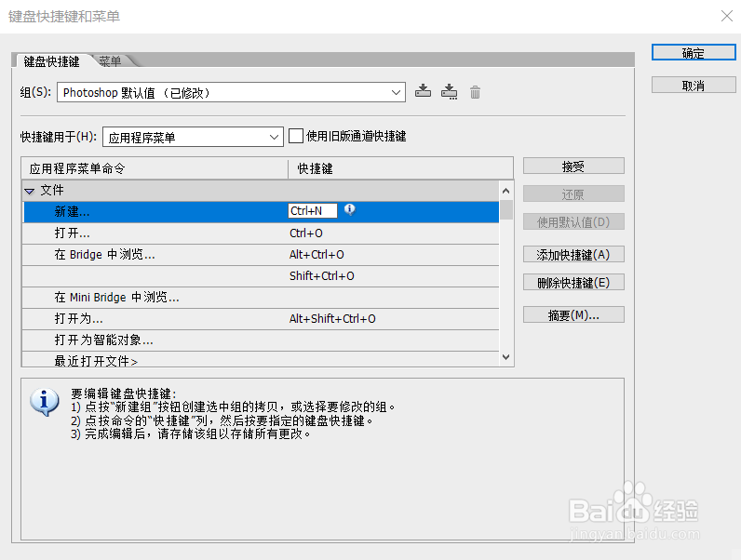Viewport: 741px width, 560px height.
Task: Click the command list scrollbar thumb
Action: 506,210
